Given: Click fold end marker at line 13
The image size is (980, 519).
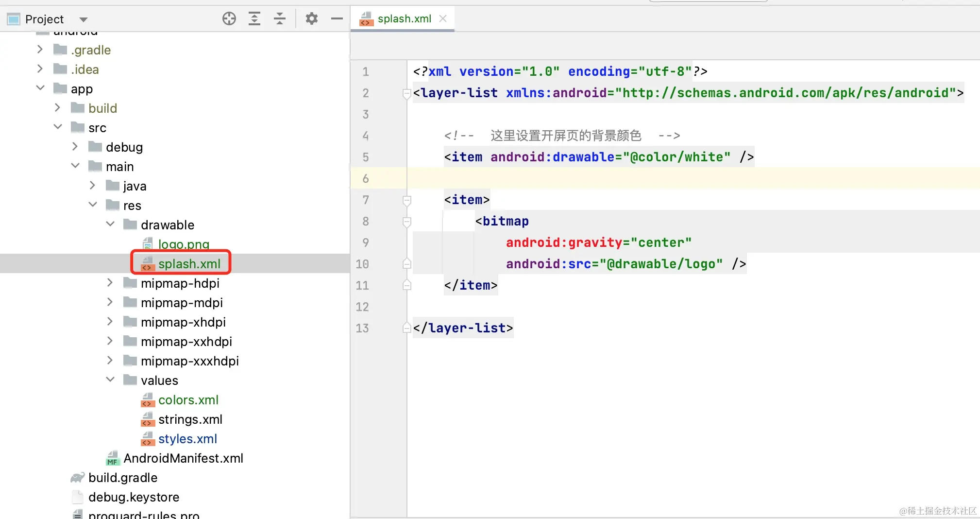Looking at the screenshot, I should [x=407, y=328].
